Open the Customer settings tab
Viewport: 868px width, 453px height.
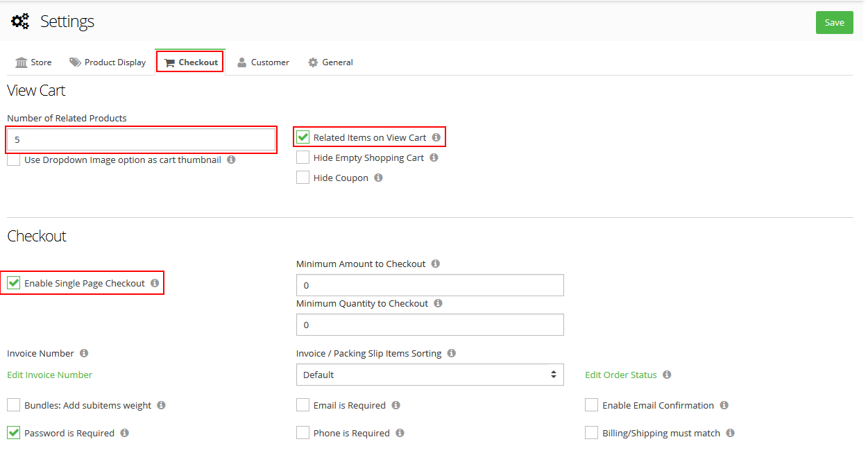pos(263,62)
